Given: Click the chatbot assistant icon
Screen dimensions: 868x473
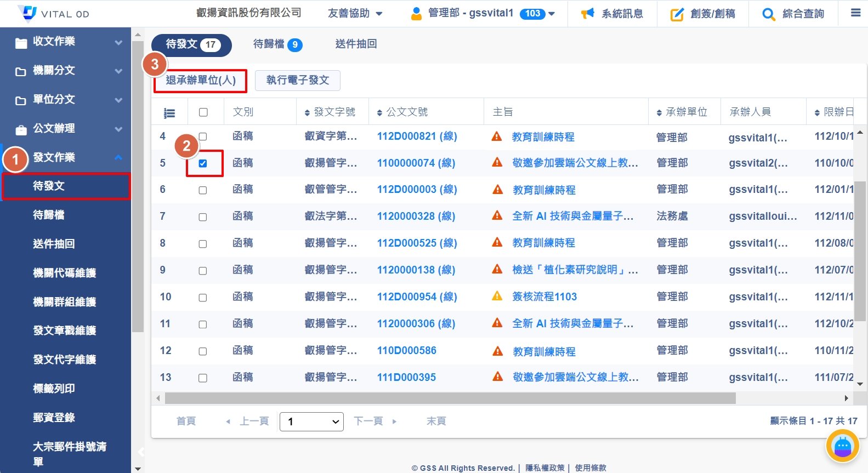Looking at the screenshot, I should [x=842, y=447].
